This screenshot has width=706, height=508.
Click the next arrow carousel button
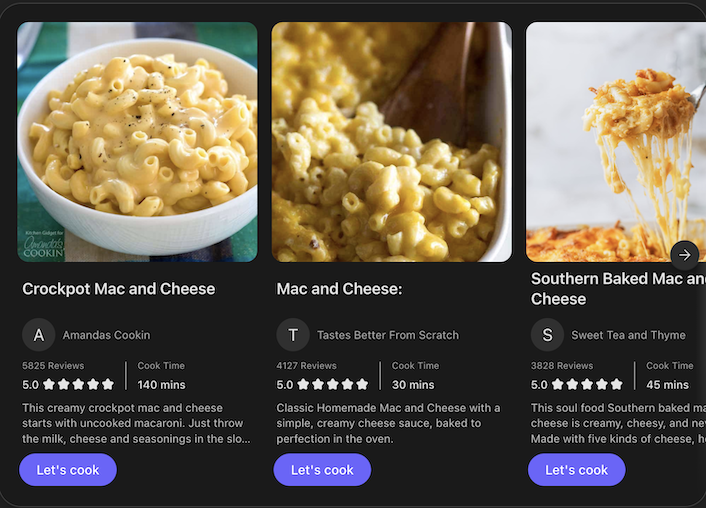click(684, 255)
